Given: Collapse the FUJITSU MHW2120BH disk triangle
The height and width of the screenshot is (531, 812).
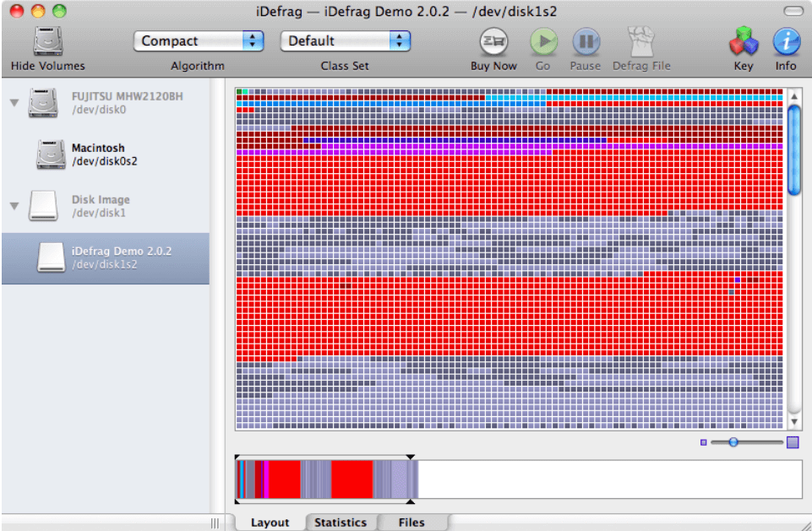Looking at the screenshot, I should click(x=14, y=102).
